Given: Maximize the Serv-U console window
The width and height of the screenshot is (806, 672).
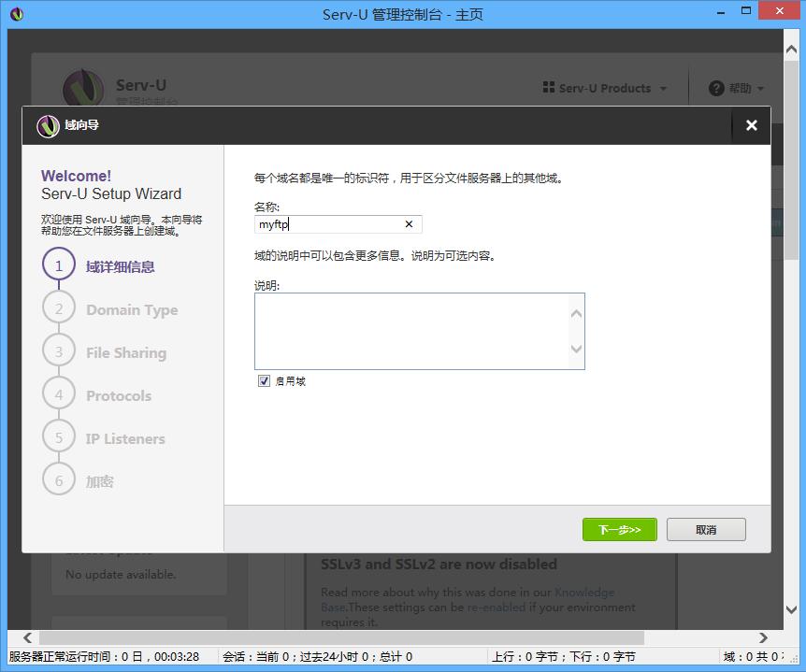Looking at the screenshot, I should tap(746, 10).
